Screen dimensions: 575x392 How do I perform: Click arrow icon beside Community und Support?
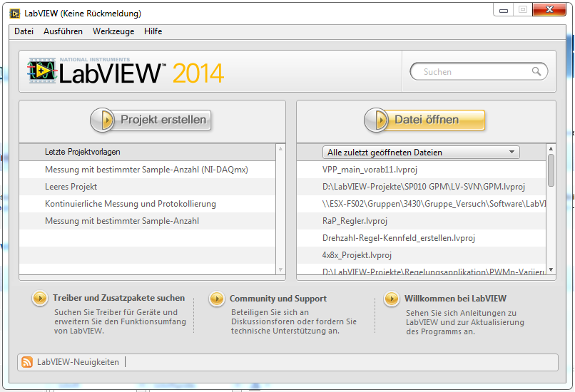[x=217, y=299]
